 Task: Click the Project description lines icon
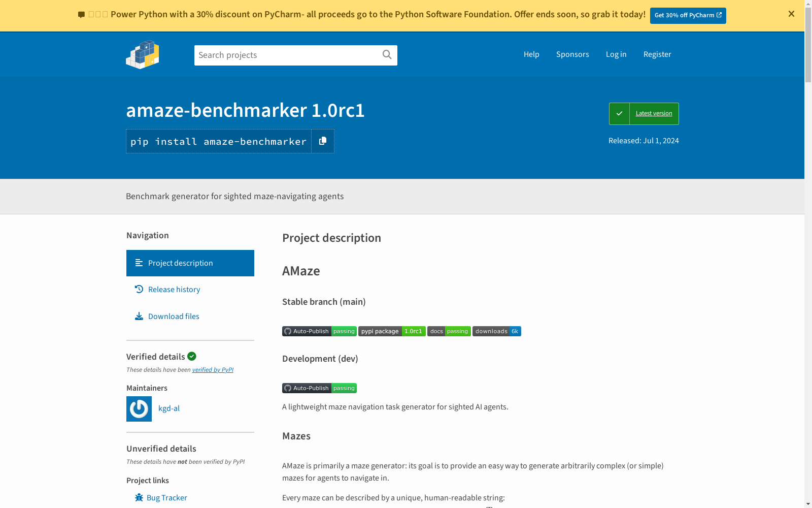pyautogui.click(x=139, y=263)
